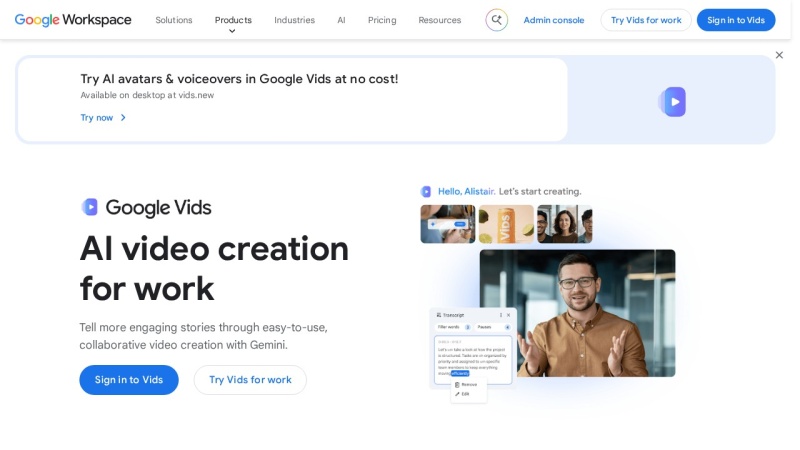Toggle the Filler words chip
The width and height of the screenshot is (800, 450).
(454, 327)
